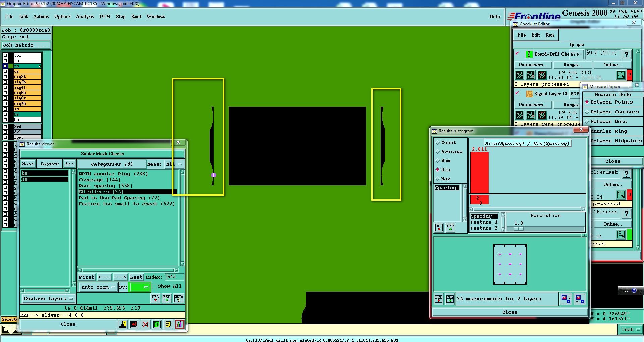Screen dimensions: 644x342
Task: Open Sv green color dropdown
Action: tap(140, 287)
